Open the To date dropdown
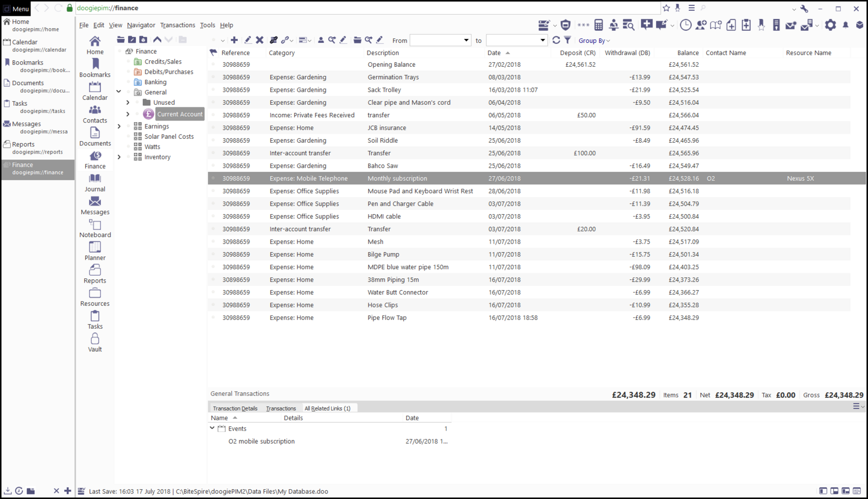868x499 pixels. point(542,41)
